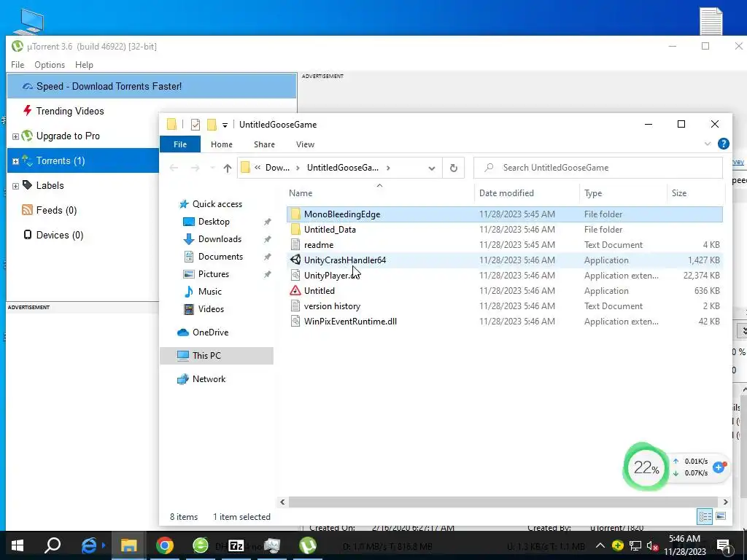Sort files by Size column header
This screenshot has height=560, width=747.
tap(695, 192)
